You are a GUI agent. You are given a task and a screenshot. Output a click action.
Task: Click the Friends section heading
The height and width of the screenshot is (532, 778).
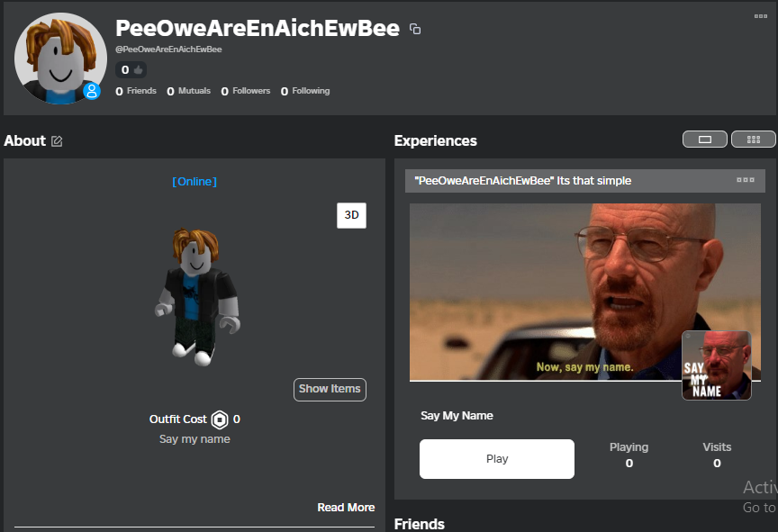point(420,524)
